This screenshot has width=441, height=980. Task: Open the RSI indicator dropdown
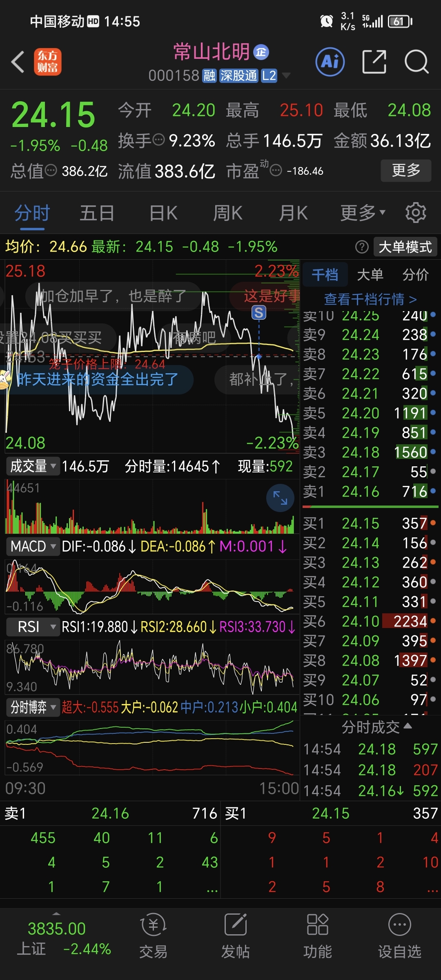[33, 626]
